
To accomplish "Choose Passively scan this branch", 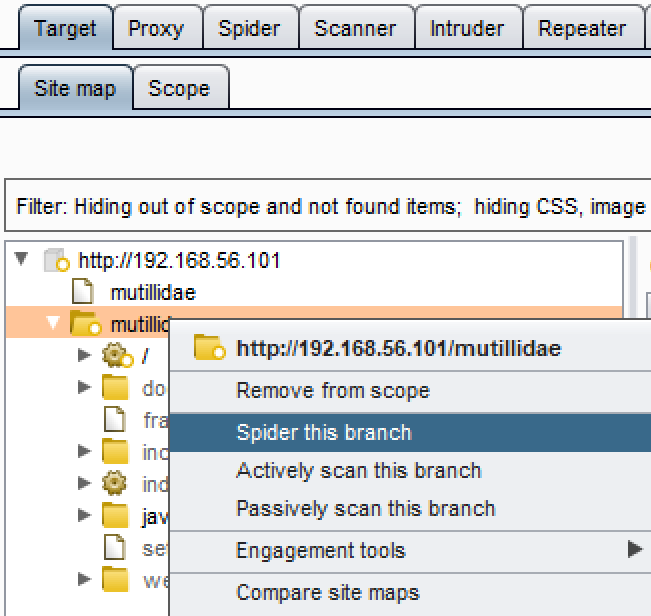I will pyautogui.click(x=411, y=508).
